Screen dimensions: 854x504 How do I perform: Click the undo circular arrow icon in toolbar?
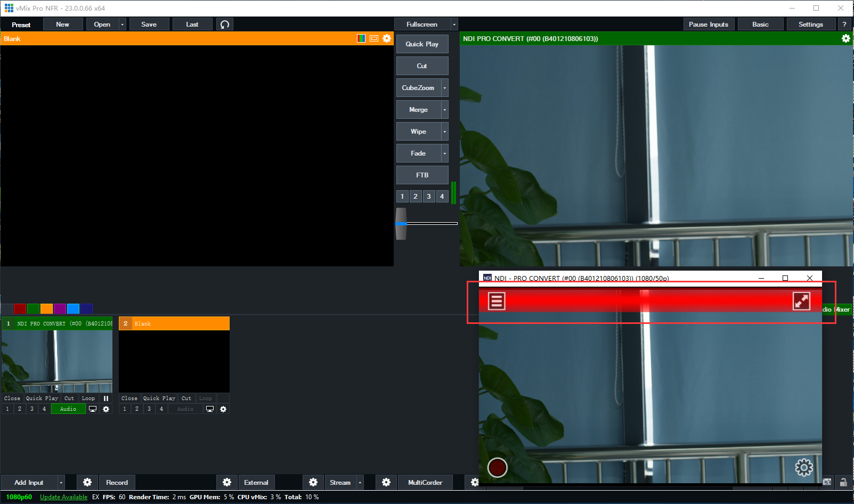click(225, 25)
